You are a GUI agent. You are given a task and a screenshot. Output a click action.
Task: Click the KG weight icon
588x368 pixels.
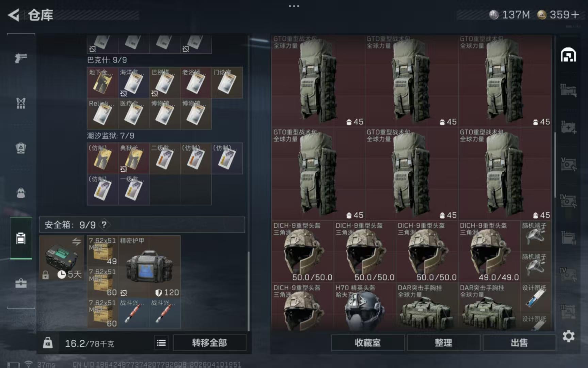48,342
